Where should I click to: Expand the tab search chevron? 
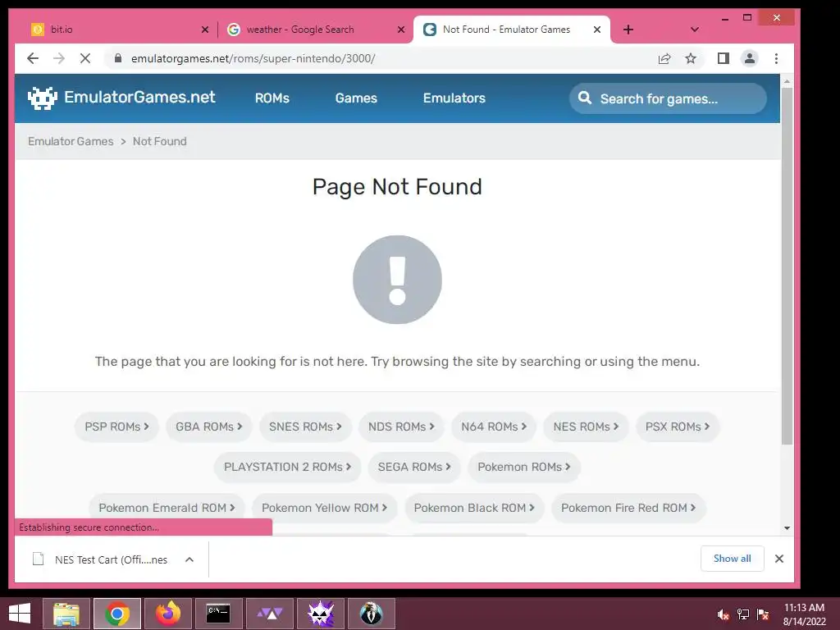694,30
